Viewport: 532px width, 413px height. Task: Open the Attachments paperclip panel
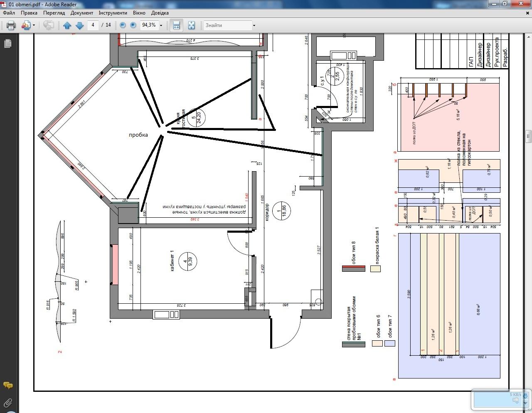tap(7, 402)
